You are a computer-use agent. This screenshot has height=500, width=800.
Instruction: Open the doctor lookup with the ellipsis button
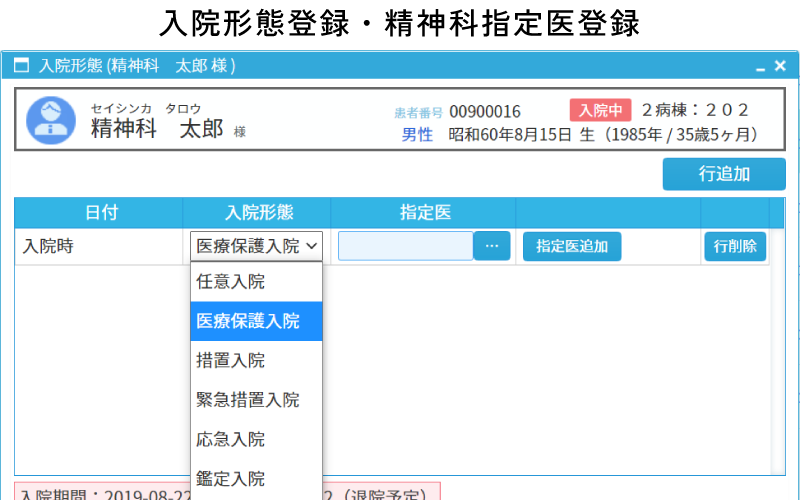(492, 246)
